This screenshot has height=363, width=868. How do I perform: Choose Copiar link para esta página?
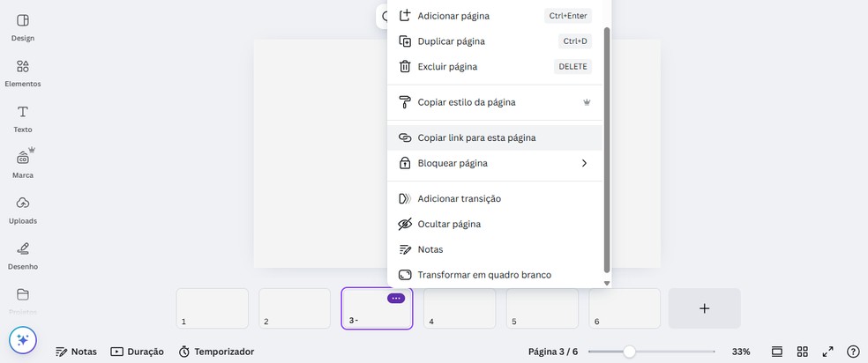point(476,137)
